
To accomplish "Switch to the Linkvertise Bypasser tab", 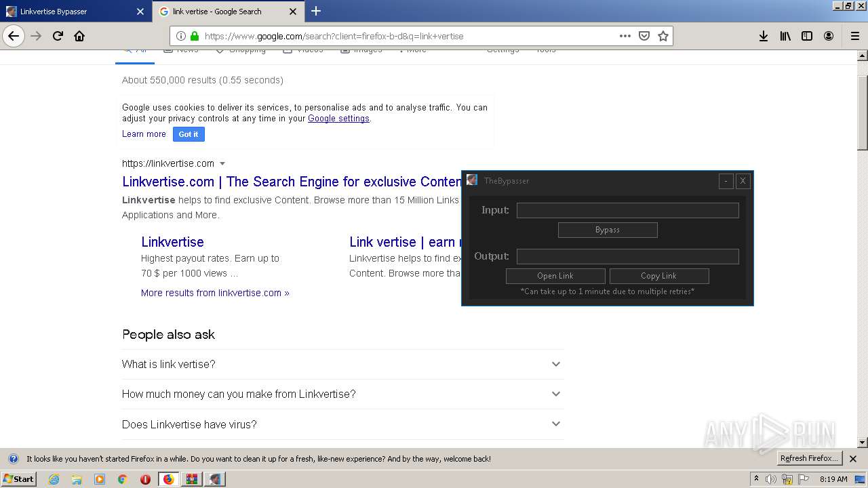I will (x=76, y=12).
